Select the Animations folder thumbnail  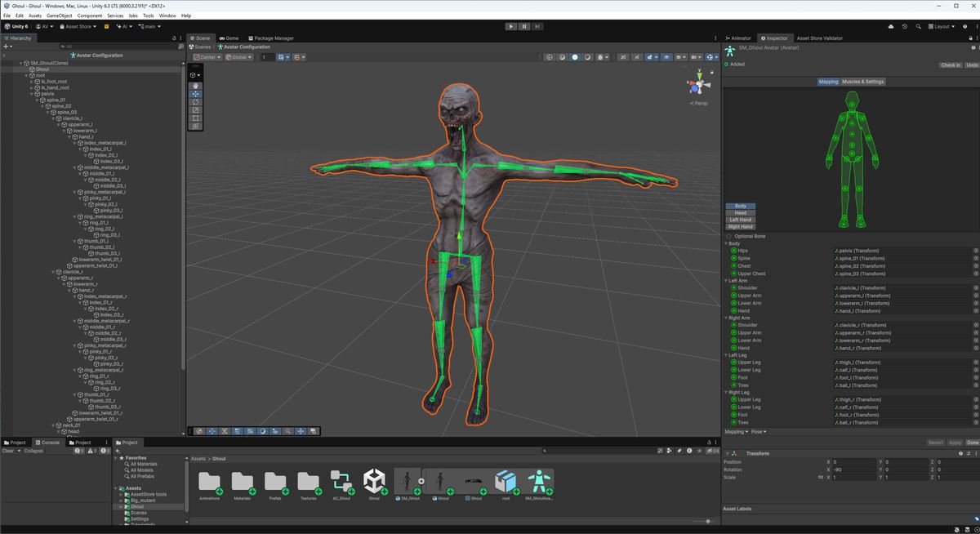click(209, 484)
